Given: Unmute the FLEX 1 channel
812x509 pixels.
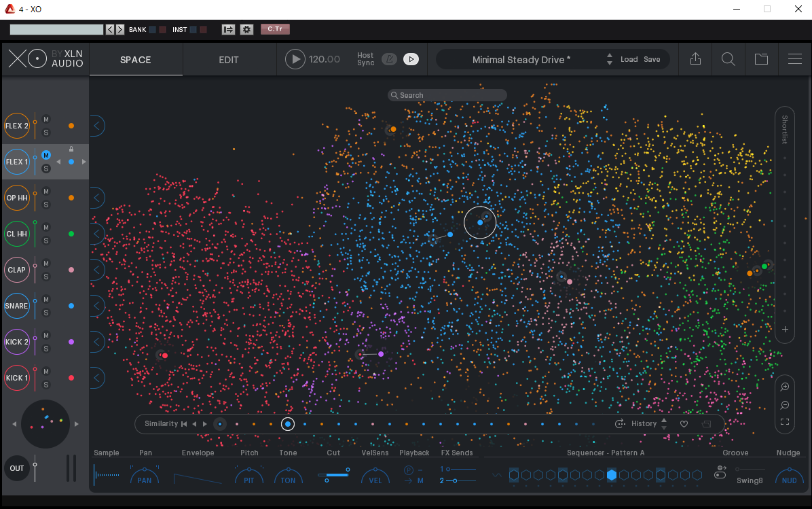Looking at the screenshot, I should (x=46, y=155).
